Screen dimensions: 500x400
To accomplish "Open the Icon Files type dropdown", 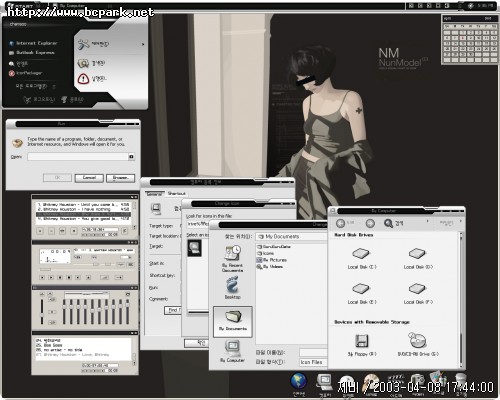I will (313, 362).
